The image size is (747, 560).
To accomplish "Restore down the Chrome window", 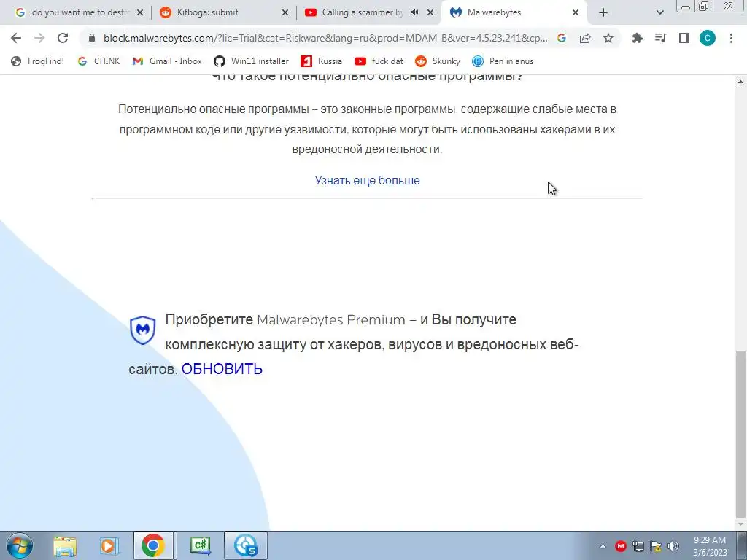I will tap(704, 6).
